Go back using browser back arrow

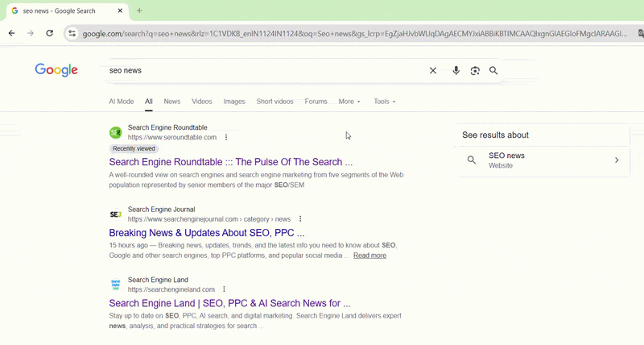11,33
